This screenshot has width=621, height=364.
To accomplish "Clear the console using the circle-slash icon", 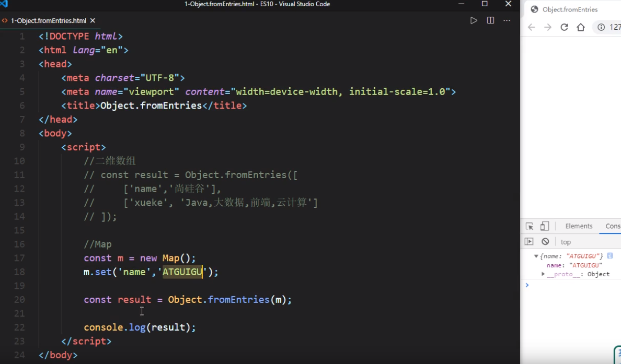I will point(545,241).
